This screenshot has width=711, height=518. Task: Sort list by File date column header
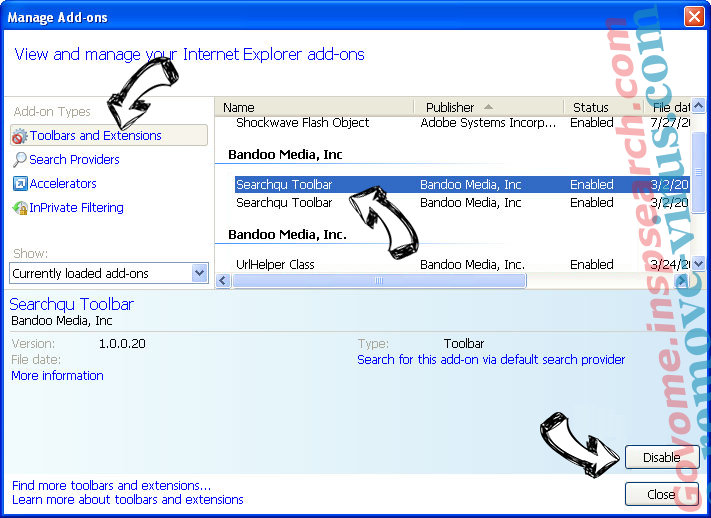(x=667, y=107)
